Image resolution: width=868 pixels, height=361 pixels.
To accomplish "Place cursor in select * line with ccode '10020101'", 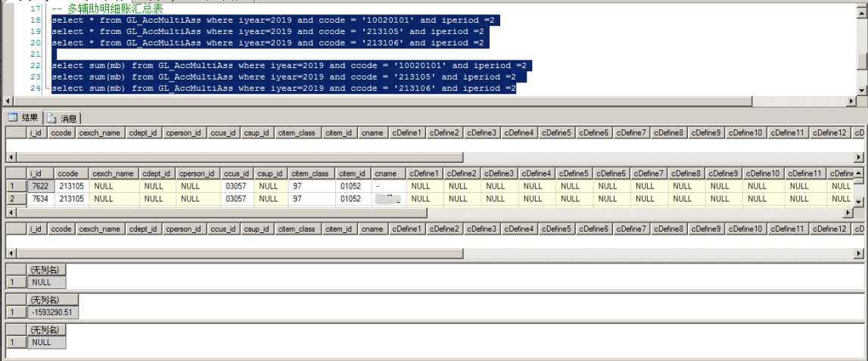I will tap(276, 20).
